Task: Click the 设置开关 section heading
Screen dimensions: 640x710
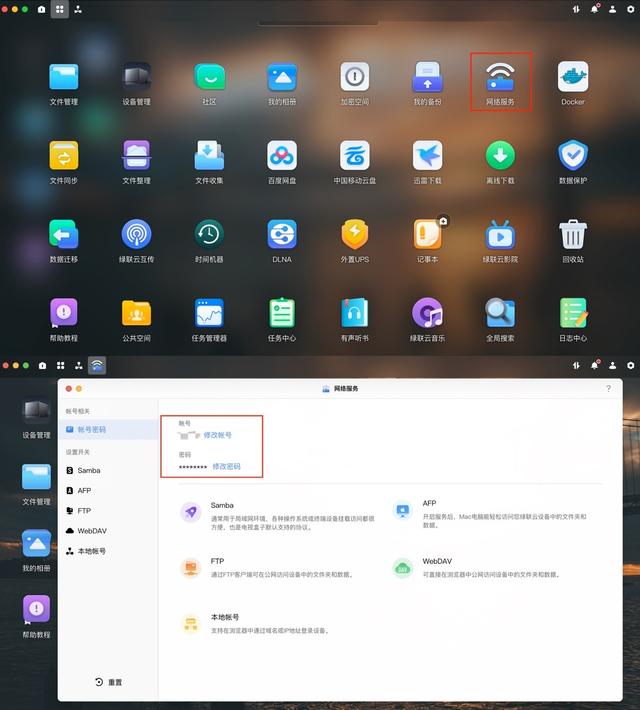Action: [78, 452]
